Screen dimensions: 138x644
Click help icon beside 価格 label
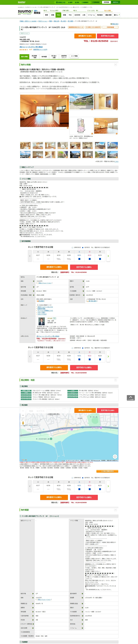pos(34,281)
